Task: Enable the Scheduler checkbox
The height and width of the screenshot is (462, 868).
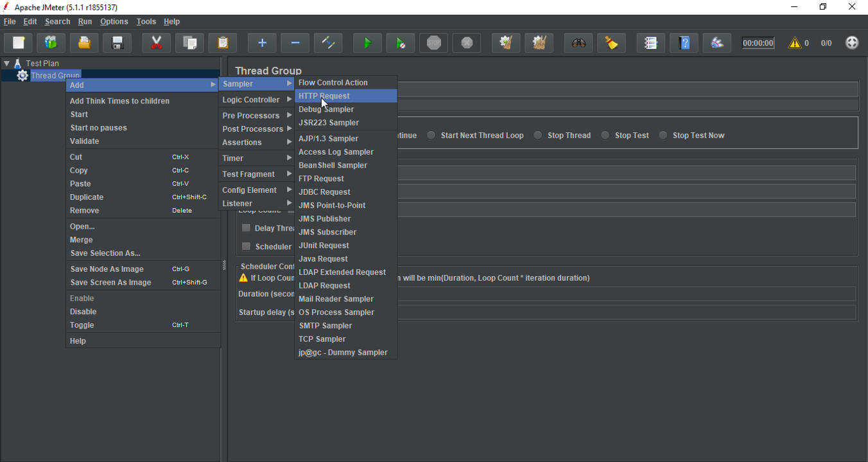Action: click(246, 246)
